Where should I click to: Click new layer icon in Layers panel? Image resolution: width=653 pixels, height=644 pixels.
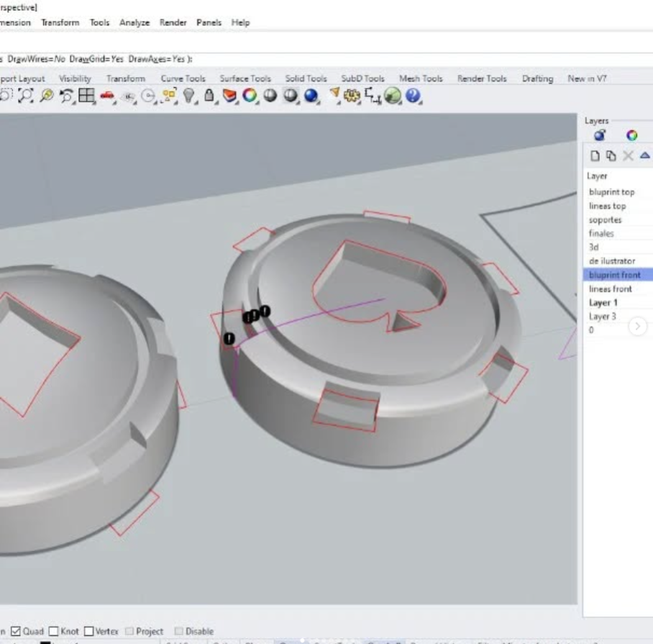tap(595, 155)
